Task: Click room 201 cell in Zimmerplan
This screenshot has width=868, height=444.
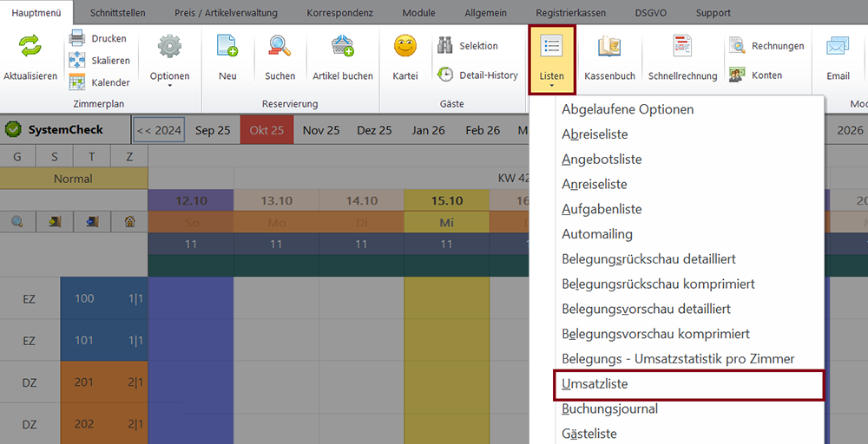Action: 84,382
